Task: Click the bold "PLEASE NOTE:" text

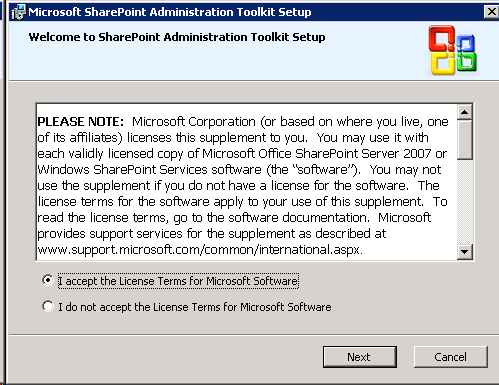Action: pos(80,122)
